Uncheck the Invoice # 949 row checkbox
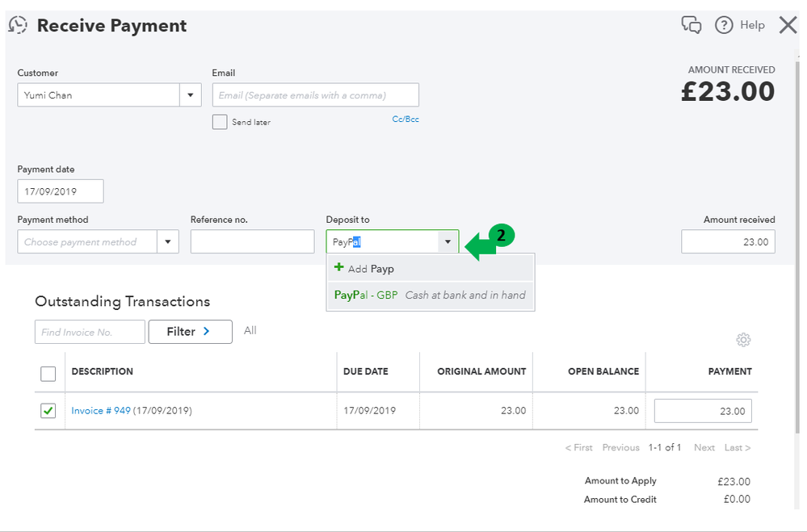This screenshot has width=807, height=532. point(48,411)
